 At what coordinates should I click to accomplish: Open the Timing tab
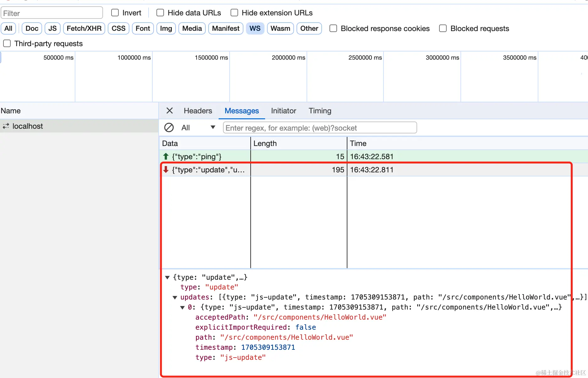[x=320, y=111]
